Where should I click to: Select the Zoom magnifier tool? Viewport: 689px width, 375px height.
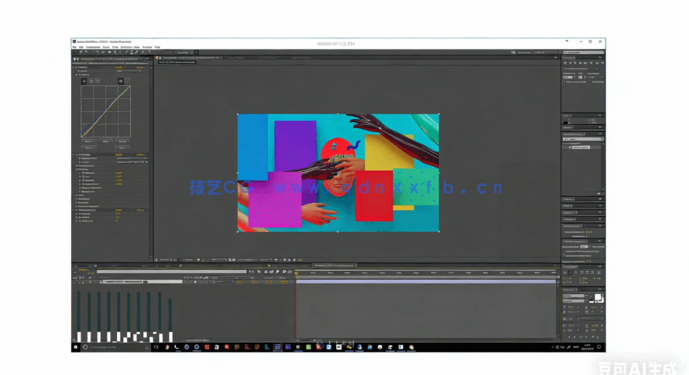click(87, 52)
